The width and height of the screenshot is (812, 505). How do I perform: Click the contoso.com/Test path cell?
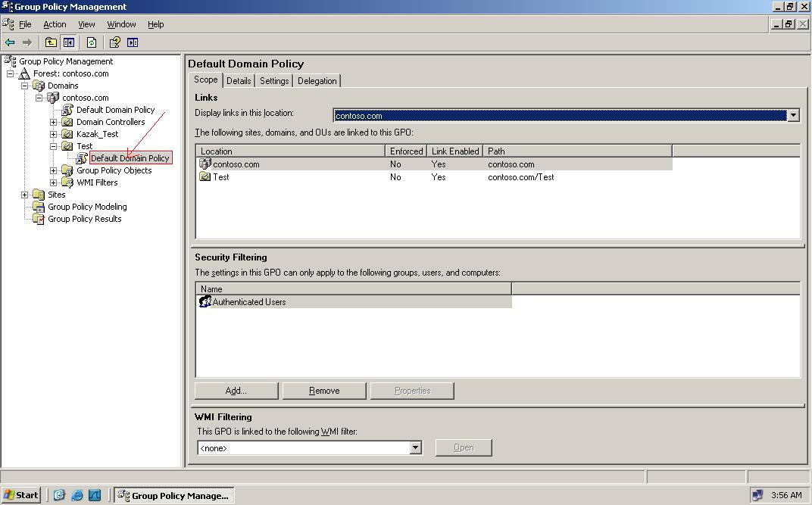point(521,177)
